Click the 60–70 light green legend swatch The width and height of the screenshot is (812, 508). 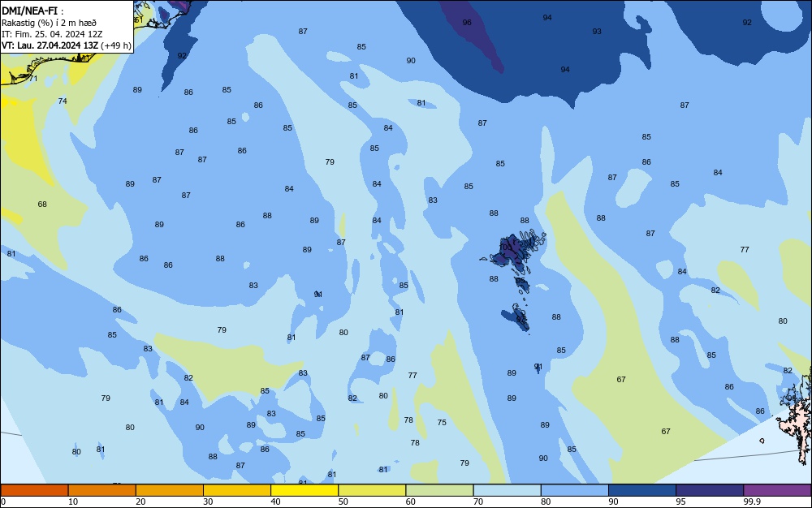[x=439, y=490]
